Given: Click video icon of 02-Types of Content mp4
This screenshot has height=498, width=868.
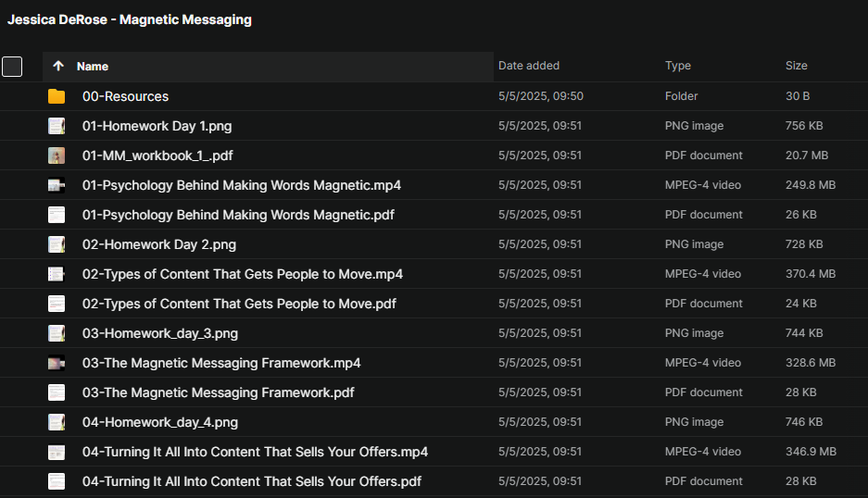Looking at the screenshot, I should pos(57,274).
